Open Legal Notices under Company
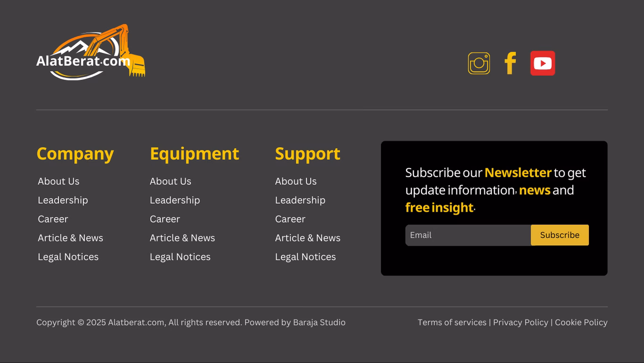 (68, 257)
